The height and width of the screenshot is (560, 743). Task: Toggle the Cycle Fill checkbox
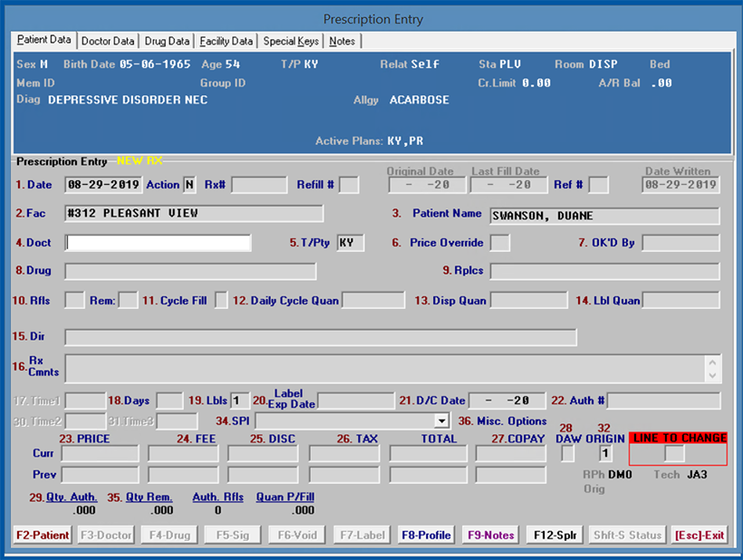(221, 301)
